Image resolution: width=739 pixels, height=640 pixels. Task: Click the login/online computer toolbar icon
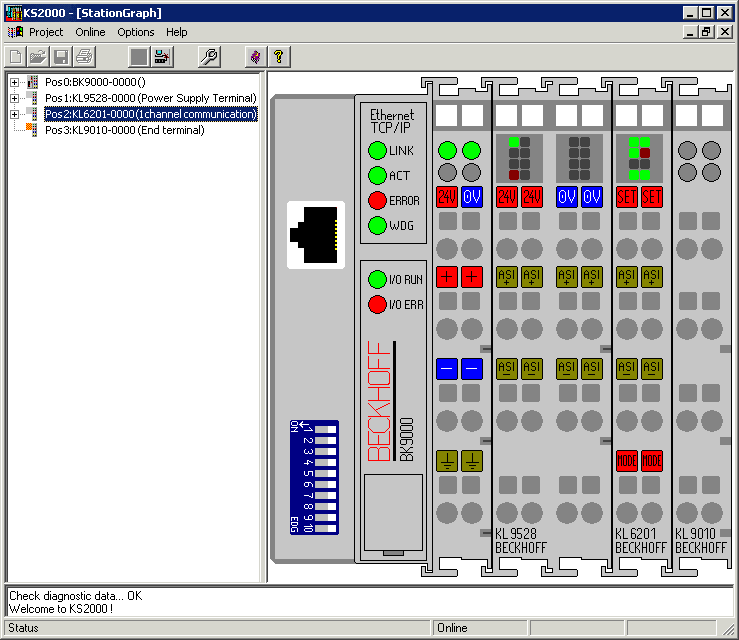(162, 57)
